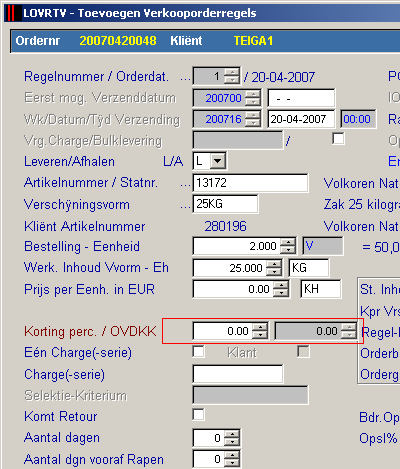Increase Korting perc. with the up spinner arrow

pyautogui.click(x=260, y=328)
